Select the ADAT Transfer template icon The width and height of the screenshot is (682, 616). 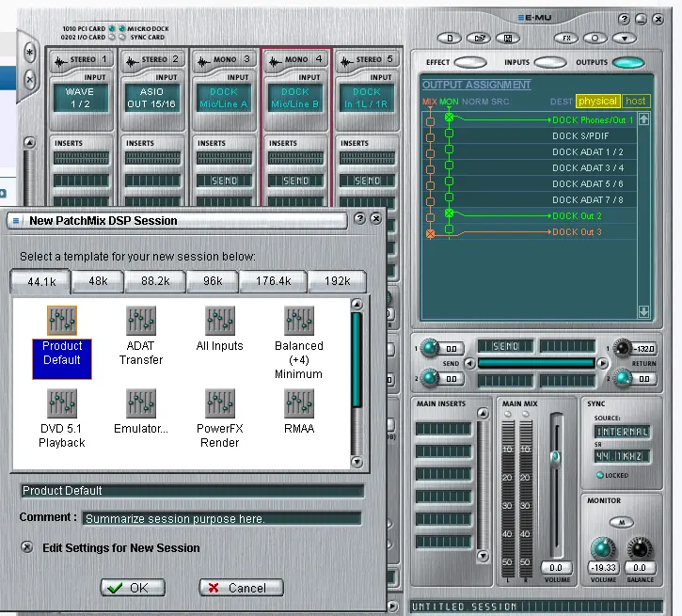pyautogui.click(x=141, y=322)
